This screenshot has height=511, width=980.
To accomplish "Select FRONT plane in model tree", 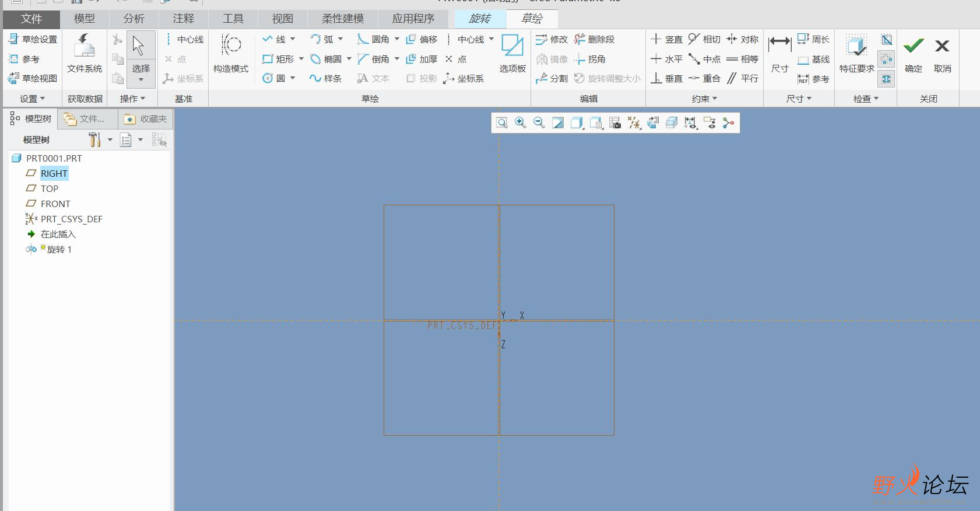I will [x=55, y=204].
